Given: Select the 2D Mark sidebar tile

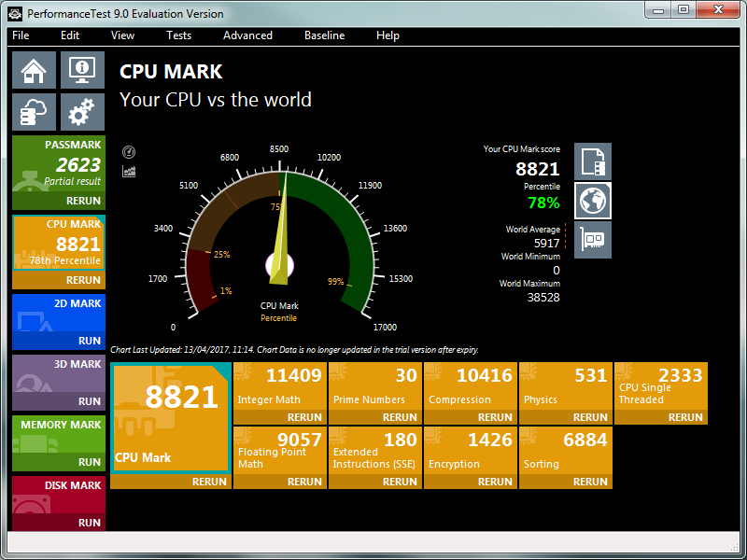Looking at the screenshot, I should pos(59,314).
